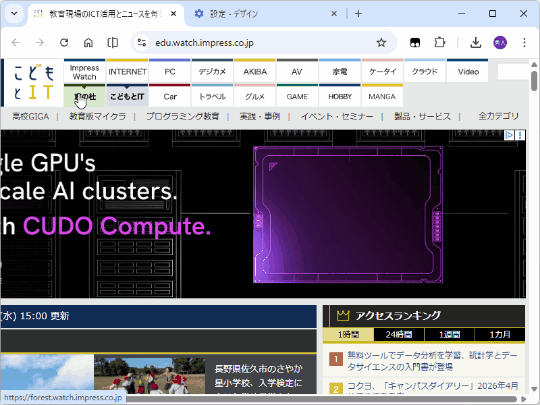Open こどもとIT site tab

click(127, 96)
